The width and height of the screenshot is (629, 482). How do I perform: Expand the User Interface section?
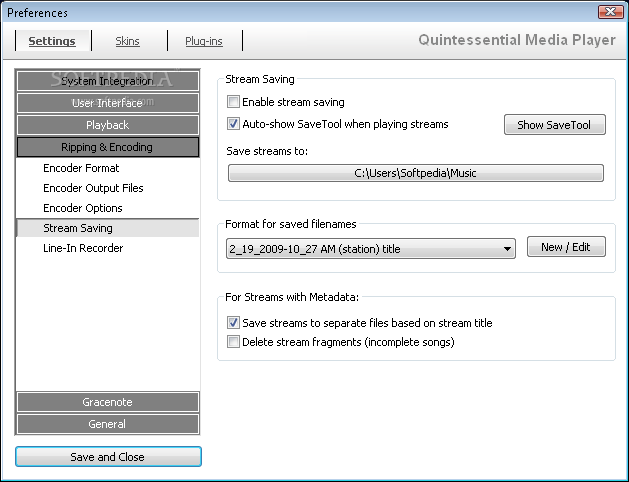[x=108, y=103]
